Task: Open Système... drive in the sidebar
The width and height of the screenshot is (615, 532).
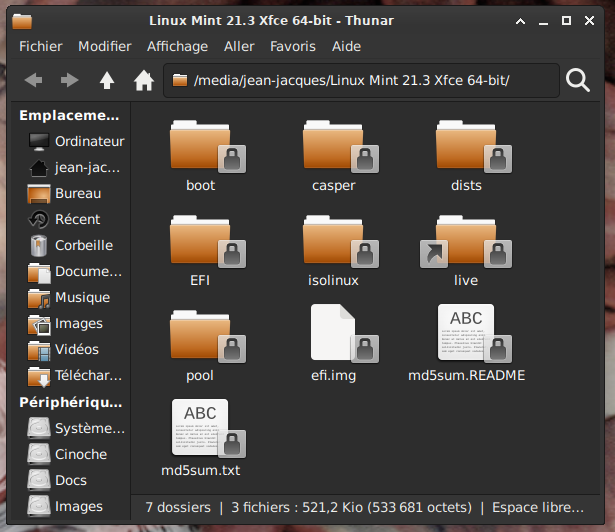Action: click(x=76, y=428)
